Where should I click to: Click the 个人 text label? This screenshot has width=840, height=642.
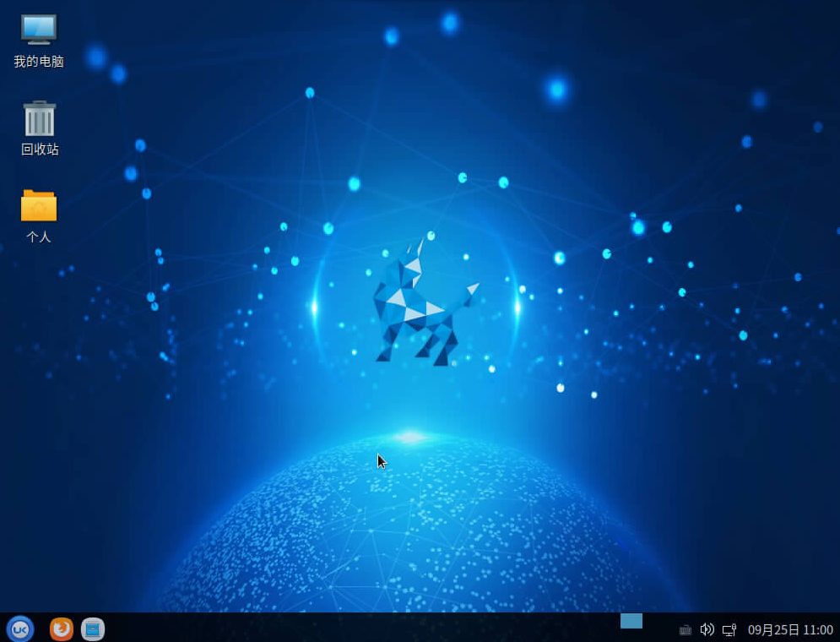pos(39,237)
